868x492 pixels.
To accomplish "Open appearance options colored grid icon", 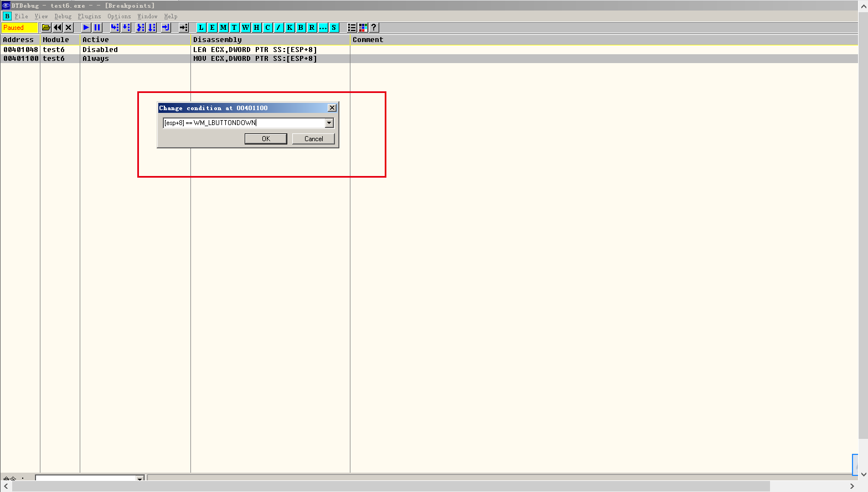I will pyautogui.click(x=363, y=28).
